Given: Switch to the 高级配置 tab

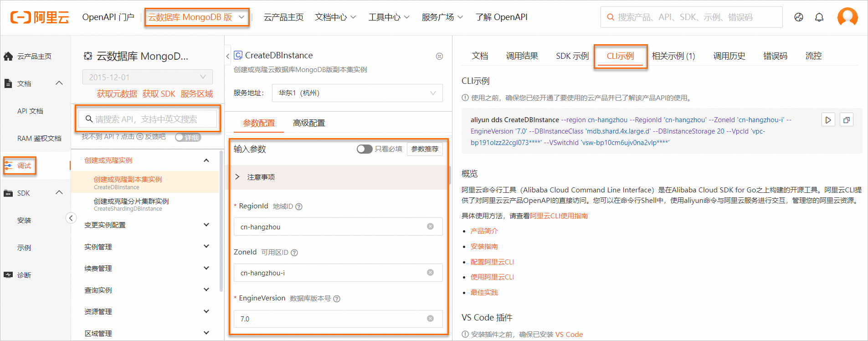Looking at the screenshot, I should (x=309, y=123).
